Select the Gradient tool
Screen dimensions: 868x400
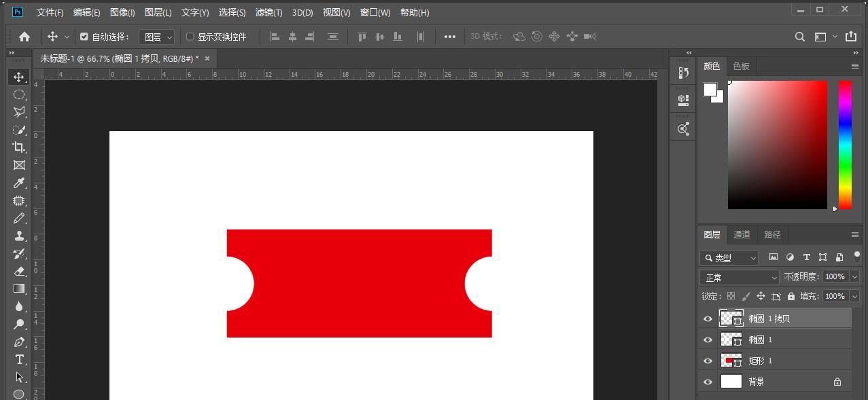click(19, 289)
